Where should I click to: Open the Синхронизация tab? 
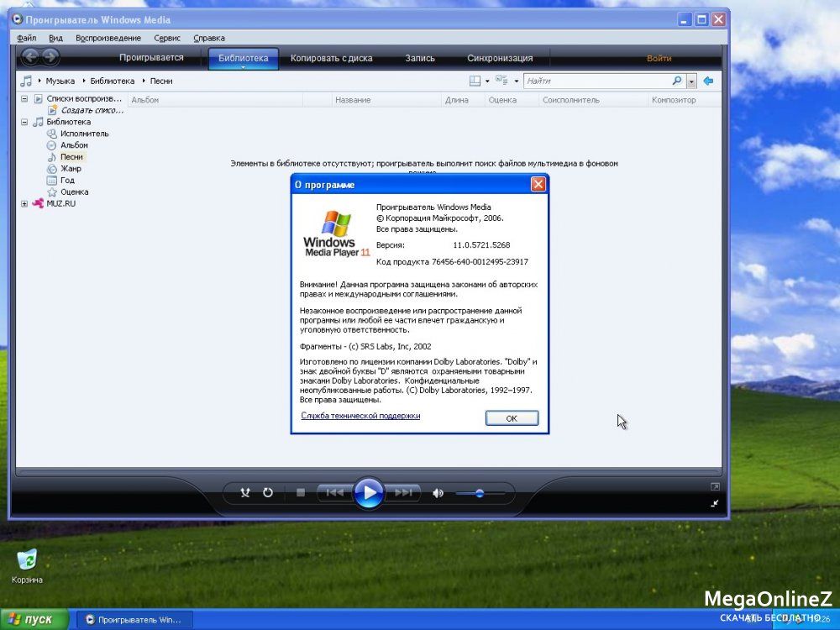(x=500, y=59)
